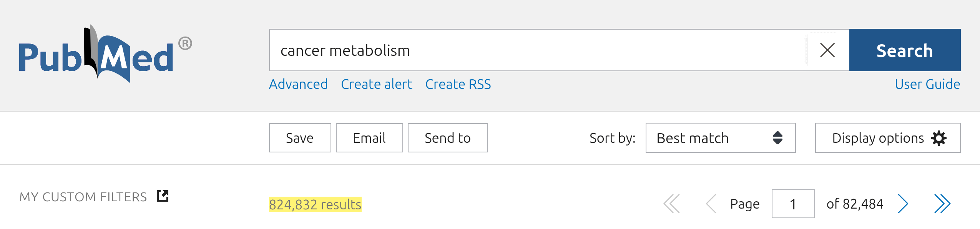Open the Send to menu

pos(448,138)
